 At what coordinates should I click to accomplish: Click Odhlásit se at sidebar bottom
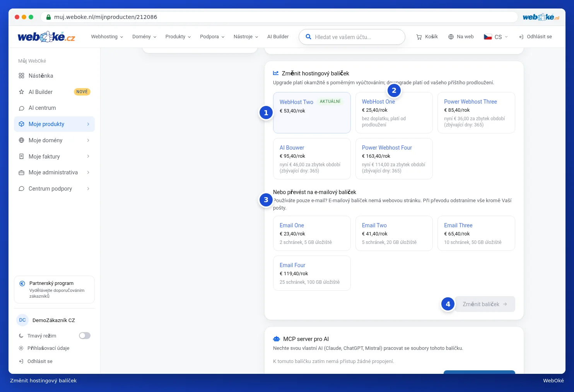[36, 361]
